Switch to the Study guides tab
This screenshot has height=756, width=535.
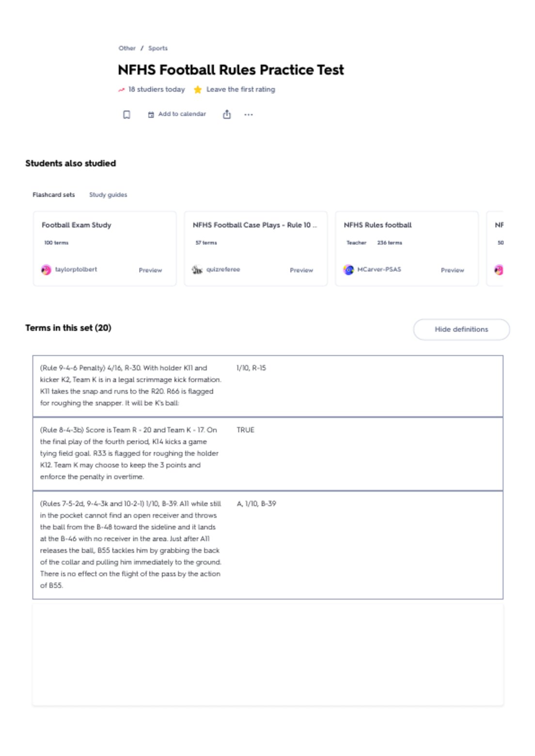[x=108, y=195]
